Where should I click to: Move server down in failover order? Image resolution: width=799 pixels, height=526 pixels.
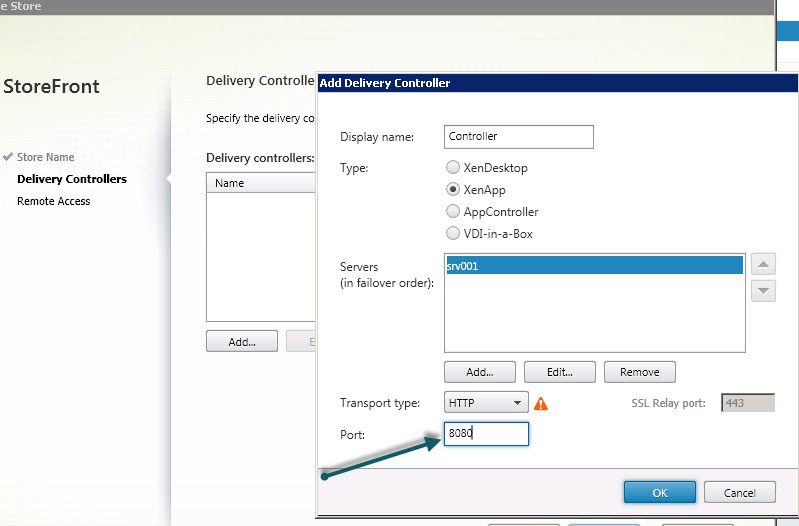click(763, 291)
